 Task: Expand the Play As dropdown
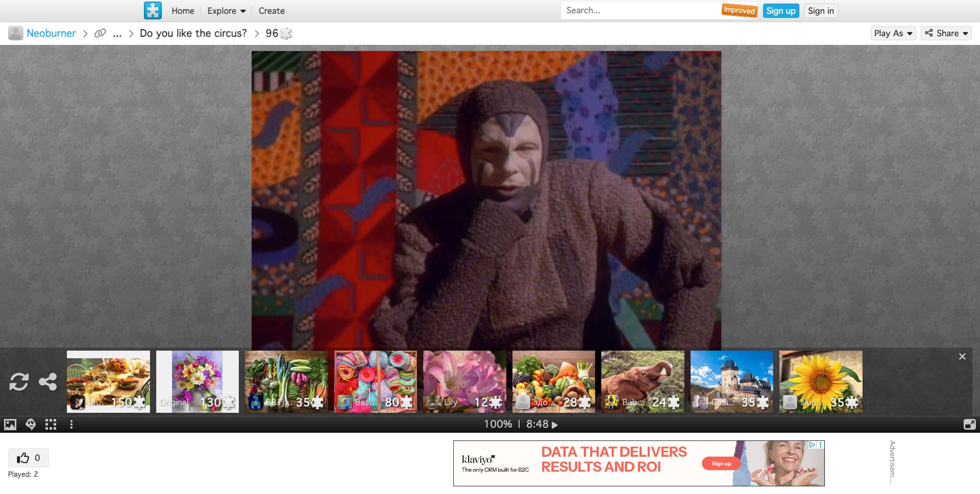(893, 33)
